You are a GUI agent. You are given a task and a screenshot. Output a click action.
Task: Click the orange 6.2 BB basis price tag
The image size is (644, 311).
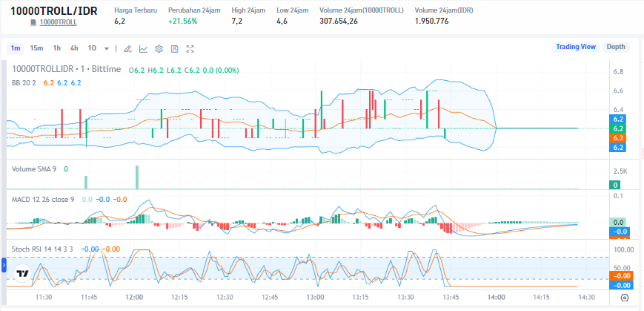coord(618,138)
